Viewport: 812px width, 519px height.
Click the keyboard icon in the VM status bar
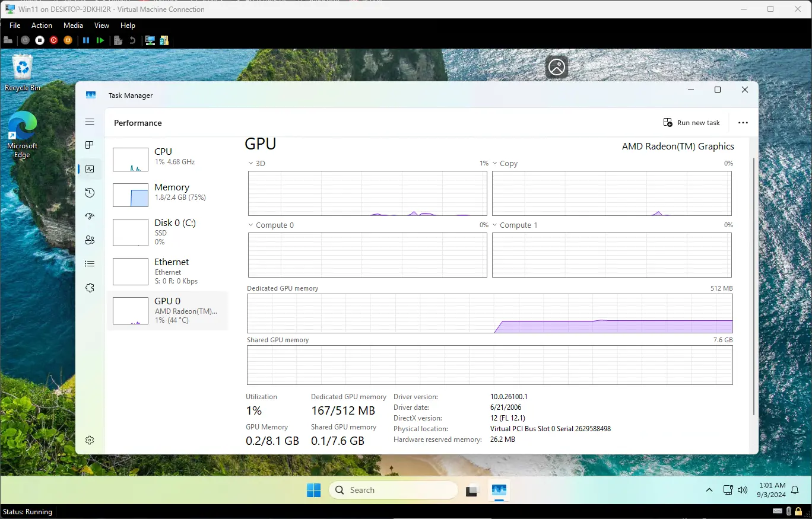click(x=778, y=511)
